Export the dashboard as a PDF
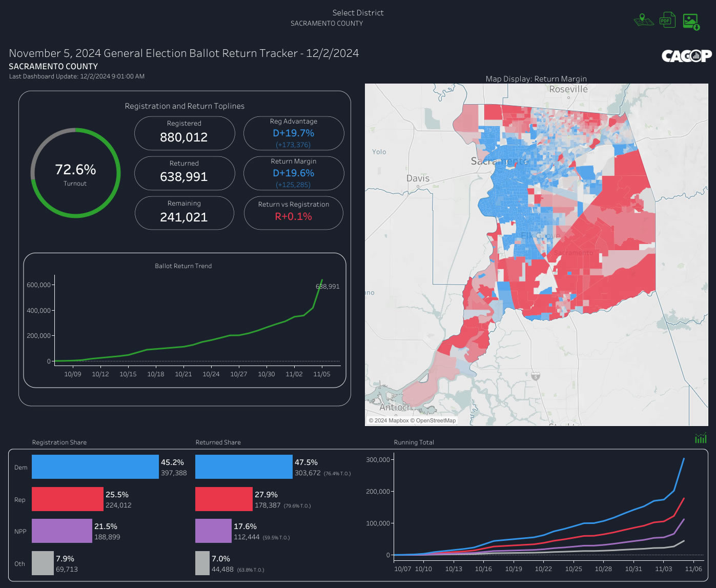This screenshot has width=716, height=588. tap(667, 20)
